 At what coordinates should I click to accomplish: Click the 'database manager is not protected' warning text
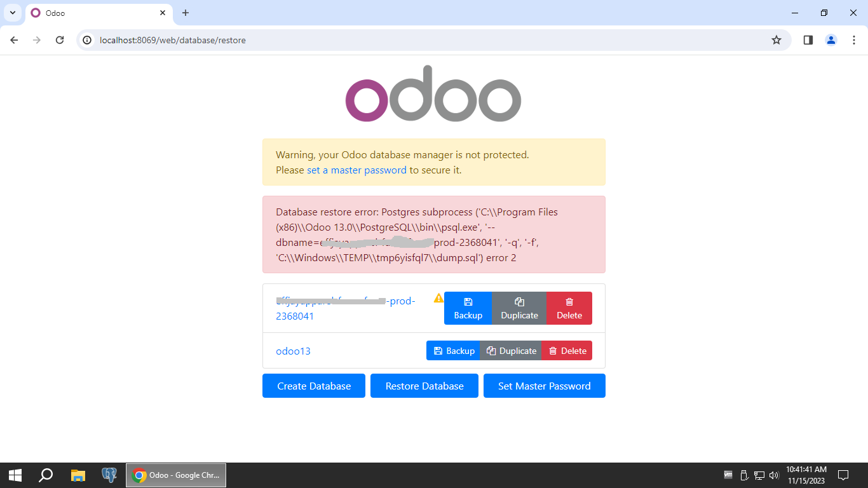(402, 155)
